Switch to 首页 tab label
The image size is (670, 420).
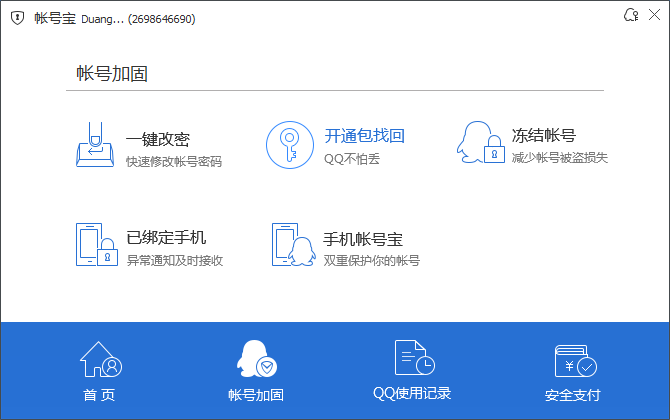(x=99, y=395)
